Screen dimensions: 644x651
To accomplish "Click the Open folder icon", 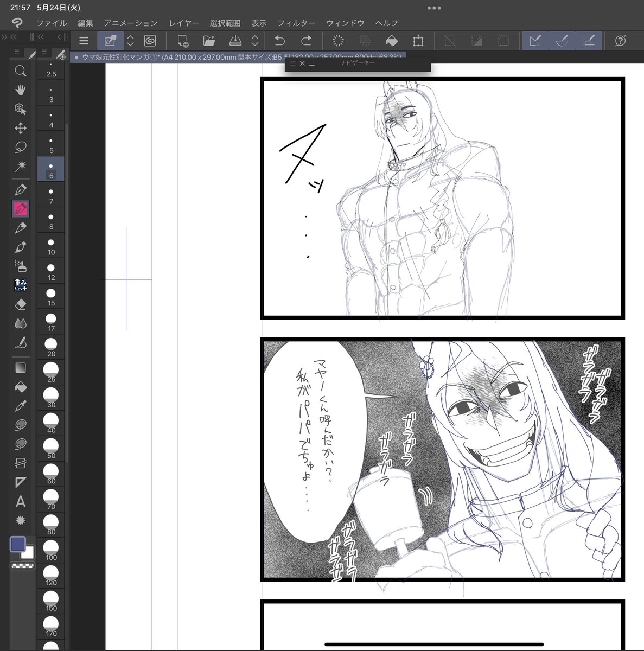I will click(x=209, y=41).
